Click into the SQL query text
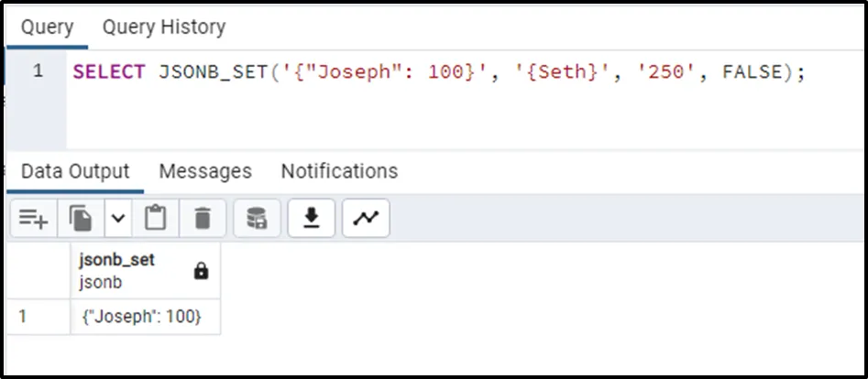The height and width of the screenshot is (379, 868). [438, 72]
